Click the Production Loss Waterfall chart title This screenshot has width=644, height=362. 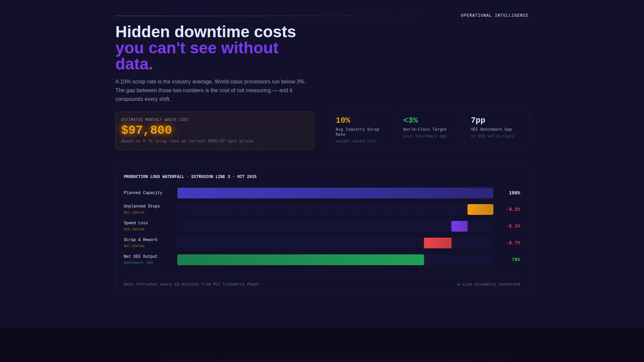pyautogui.click(x=190, y=177)
